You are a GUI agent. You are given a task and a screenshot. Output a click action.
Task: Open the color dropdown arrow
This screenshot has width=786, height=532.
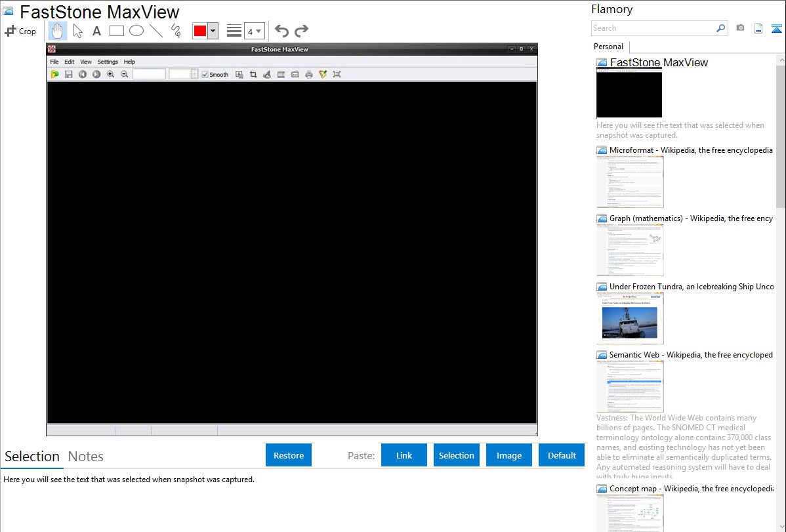coord(213,31)
